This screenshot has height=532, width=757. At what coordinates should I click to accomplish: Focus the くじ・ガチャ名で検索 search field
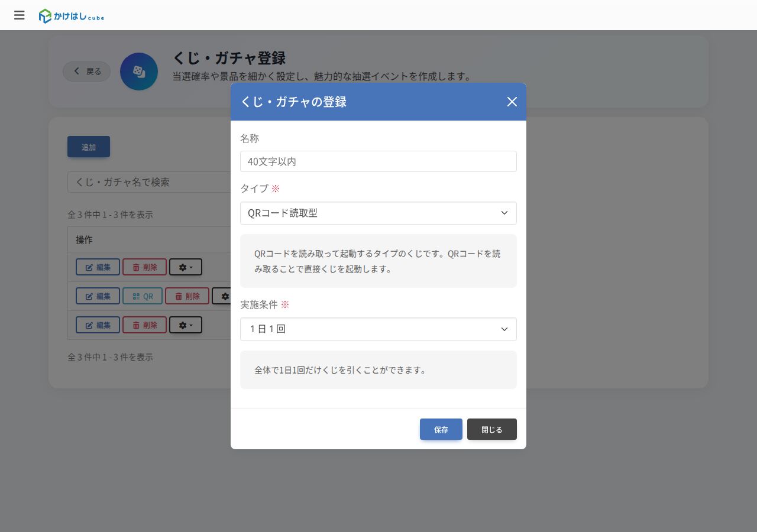(x=149, y=182)
